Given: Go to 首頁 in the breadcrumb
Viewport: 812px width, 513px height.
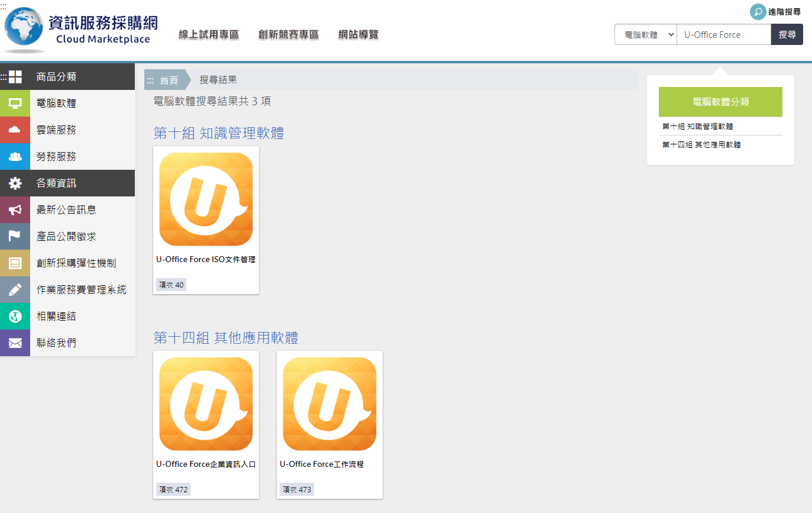Looking at the screenshot, I should coord(169,80).
